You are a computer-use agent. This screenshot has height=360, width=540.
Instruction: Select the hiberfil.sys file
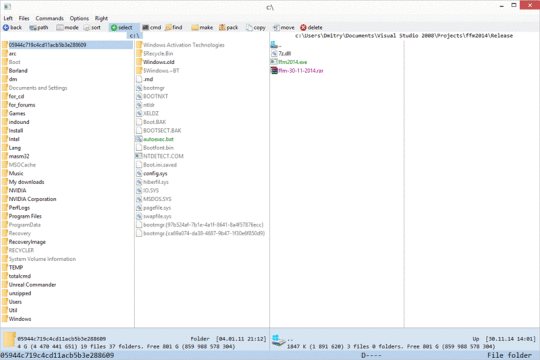tap(156, 182)
